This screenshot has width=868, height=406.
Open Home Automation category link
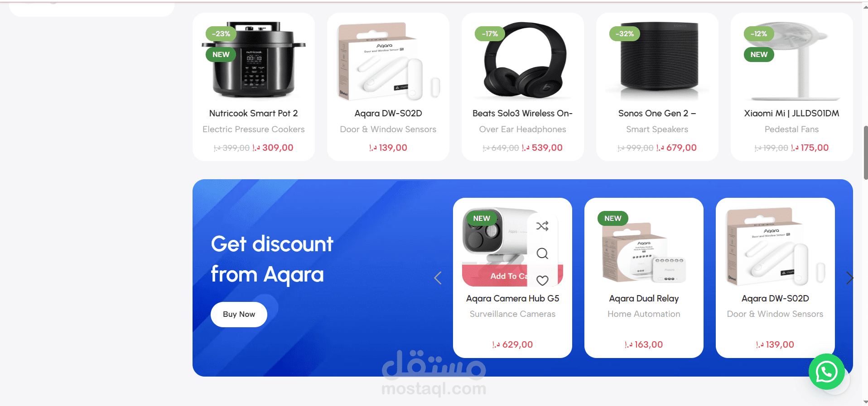644,314
